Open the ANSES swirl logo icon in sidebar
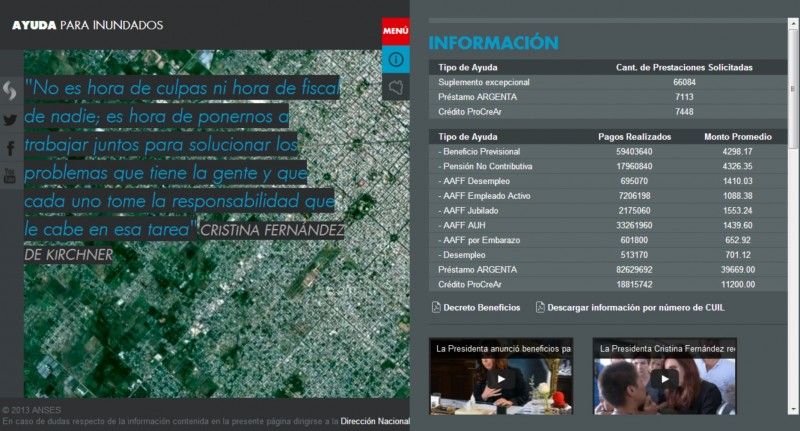The width and height of the screenshot is (800, 431). click(x=10, y=91)
